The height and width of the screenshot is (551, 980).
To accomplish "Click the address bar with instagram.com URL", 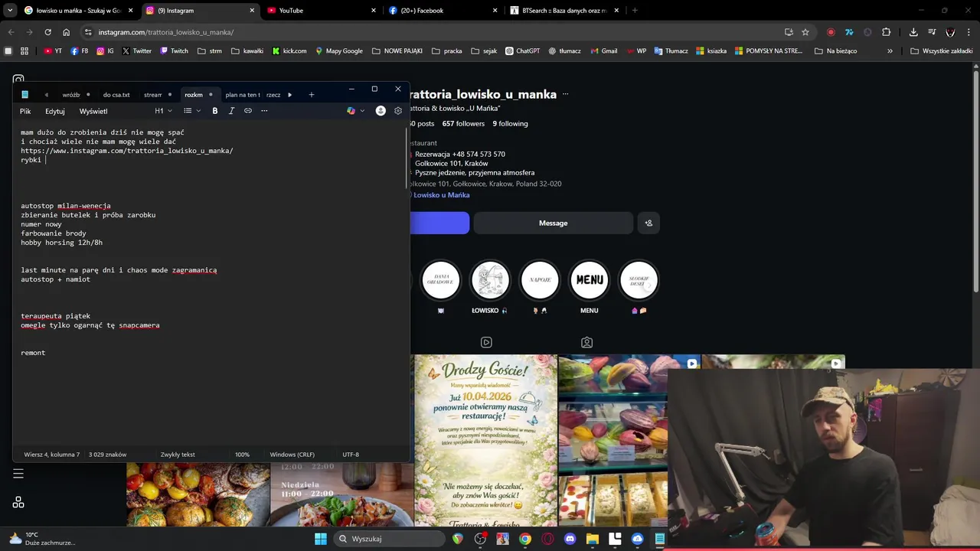I will 436,32.
